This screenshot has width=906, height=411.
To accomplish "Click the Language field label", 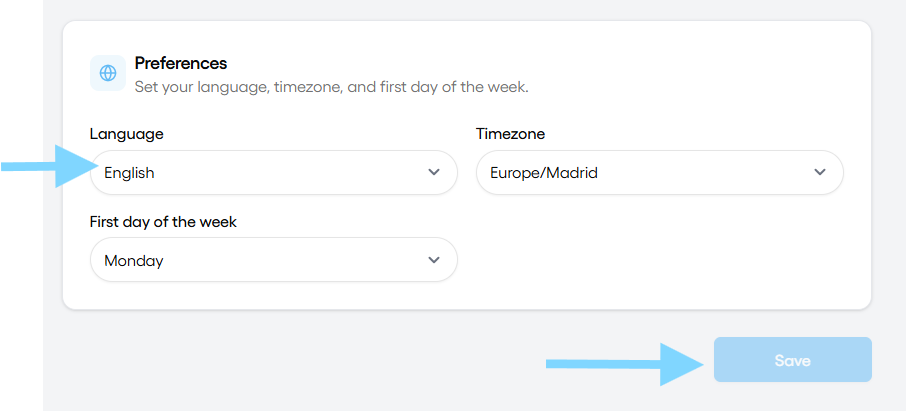I will 127,134.
